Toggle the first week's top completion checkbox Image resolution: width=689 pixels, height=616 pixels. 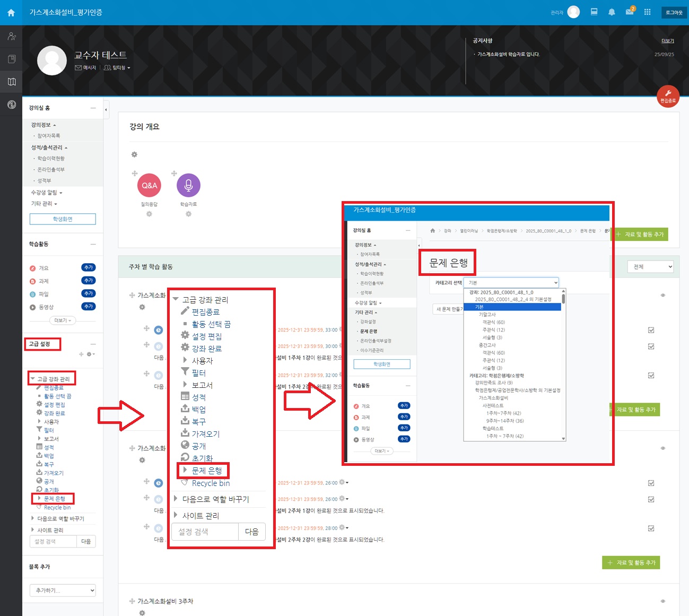pos(651,330)
